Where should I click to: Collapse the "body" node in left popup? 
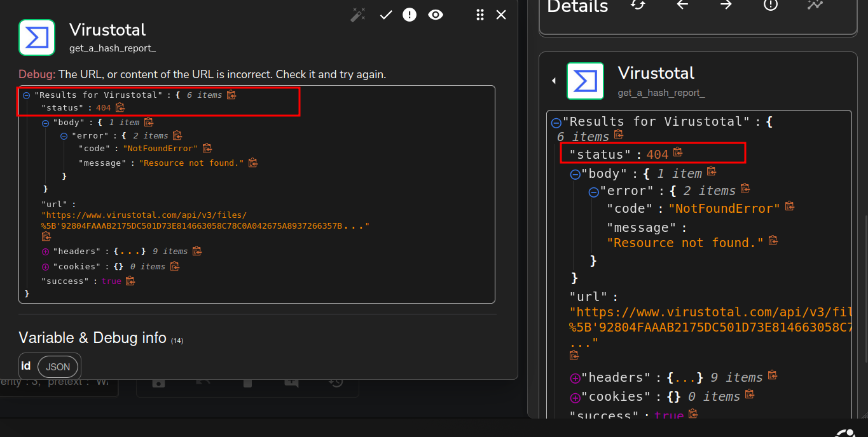[x=45, y=123]
